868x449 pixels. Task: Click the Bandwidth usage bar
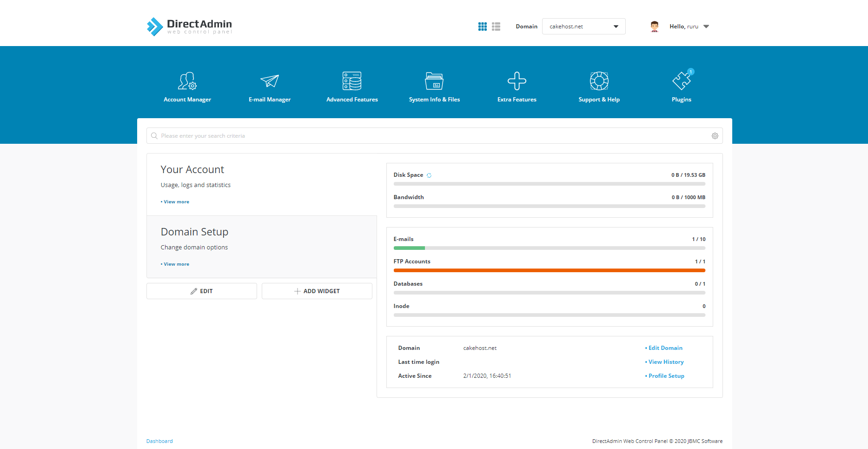[550, 206]
